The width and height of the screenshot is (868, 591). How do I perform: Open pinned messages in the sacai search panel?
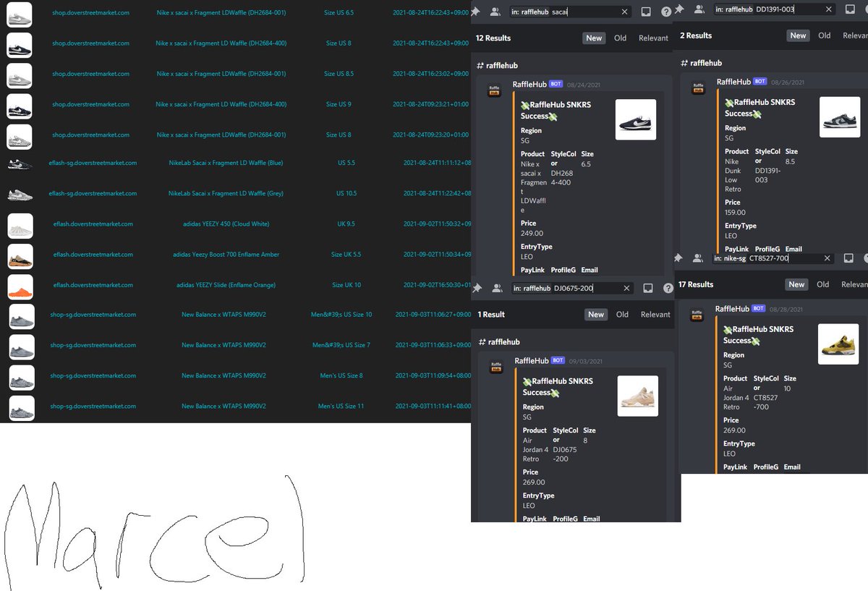pos(476,12)
